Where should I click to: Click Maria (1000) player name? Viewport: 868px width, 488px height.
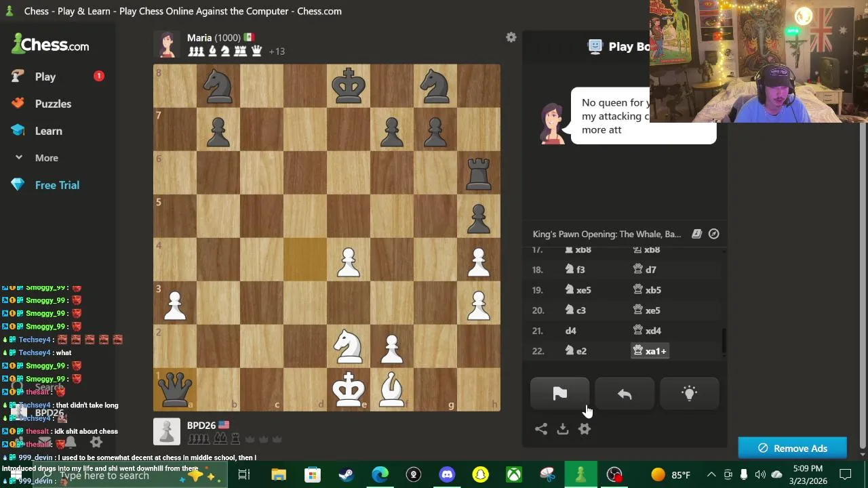coord(214,37)
